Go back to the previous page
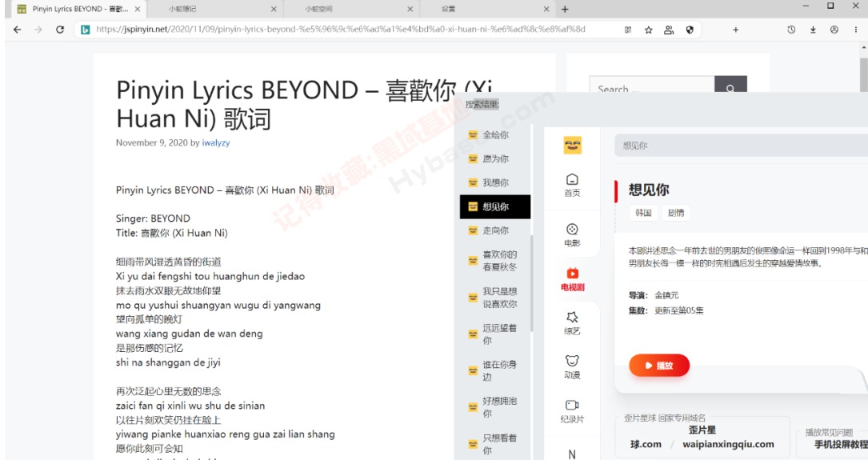868x464 pixels. [x=17, y=30]
